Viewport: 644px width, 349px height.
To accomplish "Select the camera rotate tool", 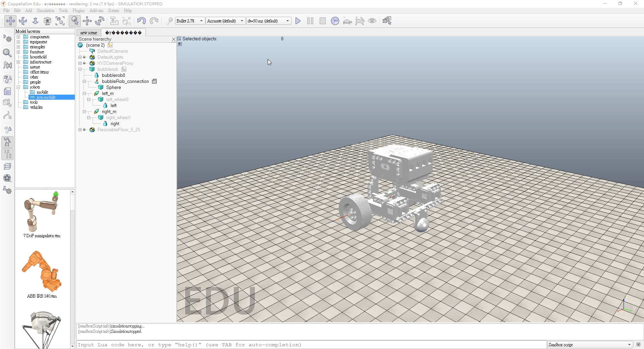I will 23,21.
